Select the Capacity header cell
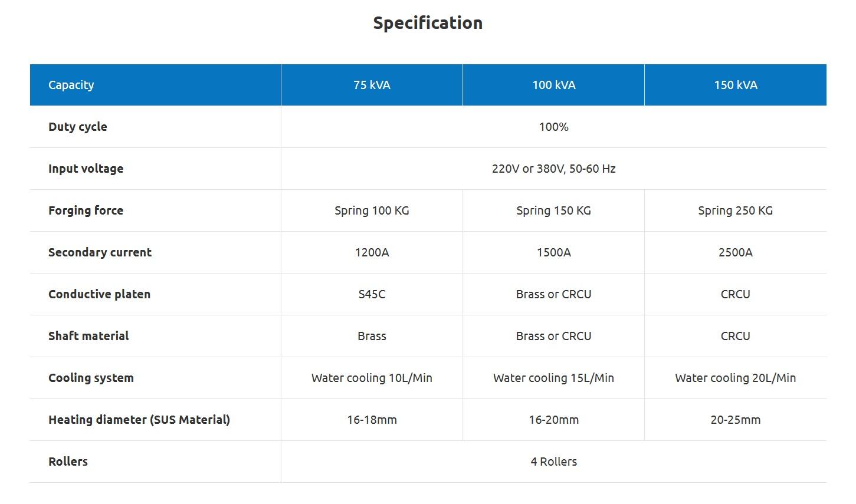Screen dimensions: 856x504 [71, 85]
